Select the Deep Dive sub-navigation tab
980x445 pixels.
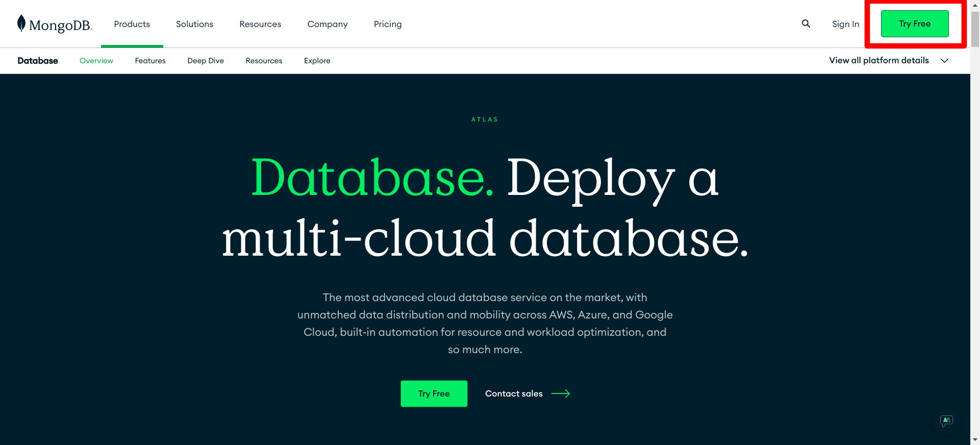click(x=206, y=61)
